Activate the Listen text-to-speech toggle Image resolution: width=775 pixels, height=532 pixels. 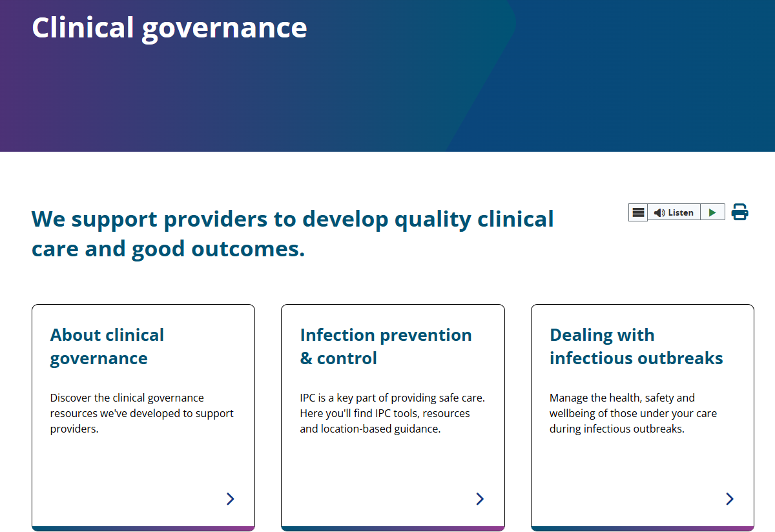(x=675, y=212)
